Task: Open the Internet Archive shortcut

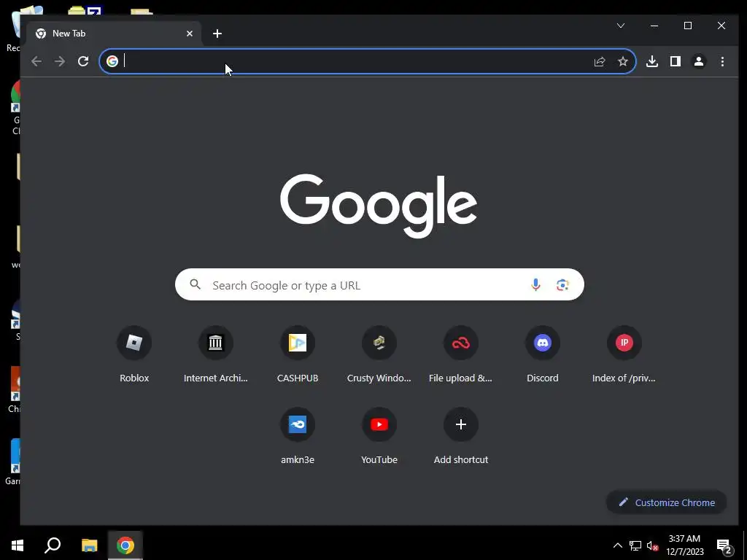Action: [216, 355]
